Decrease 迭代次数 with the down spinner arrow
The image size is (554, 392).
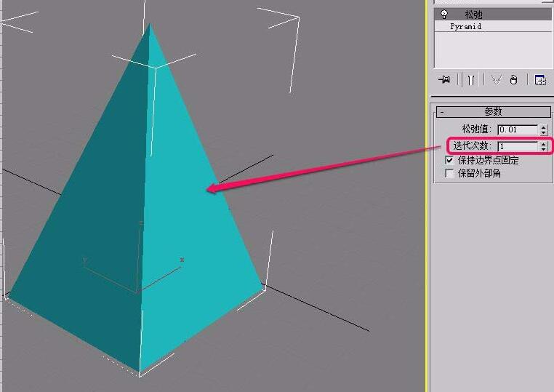point(543,148)
